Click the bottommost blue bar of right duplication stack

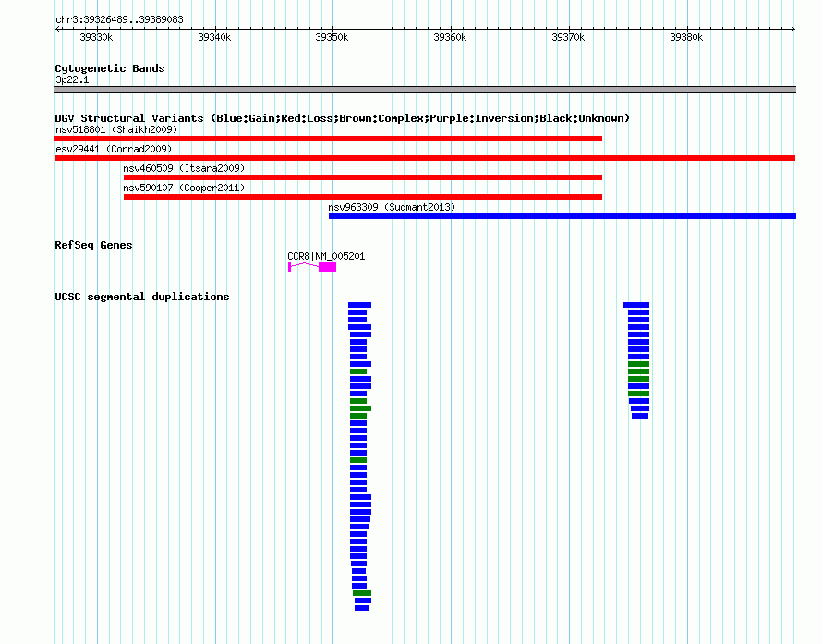pyautogui.click(x=640, y=416)
